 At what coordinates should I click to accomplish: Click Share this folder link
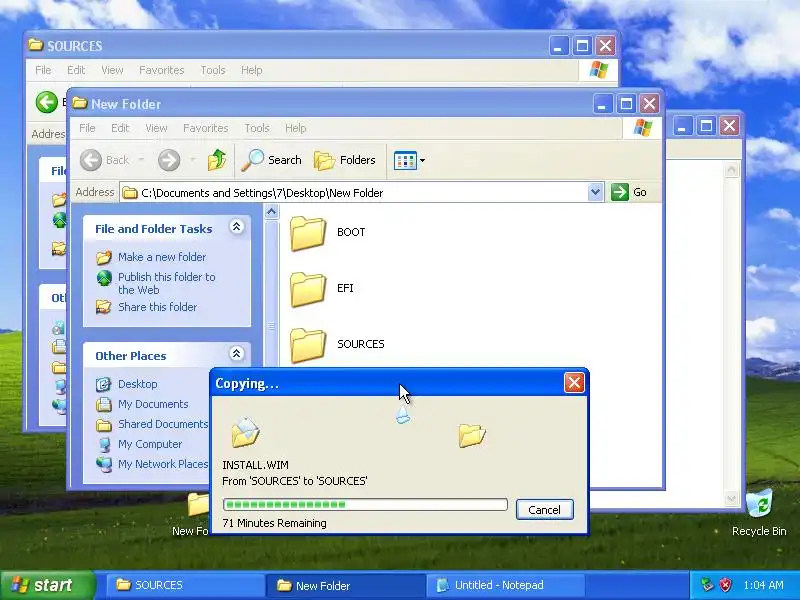click(x=157, y=307)
